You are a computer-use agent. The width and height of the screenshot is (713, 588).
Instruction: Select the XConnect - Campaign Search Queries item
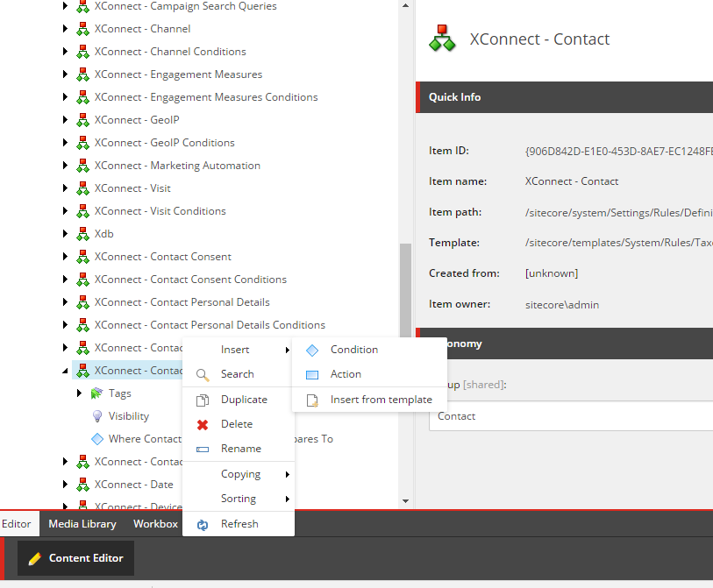185,6
